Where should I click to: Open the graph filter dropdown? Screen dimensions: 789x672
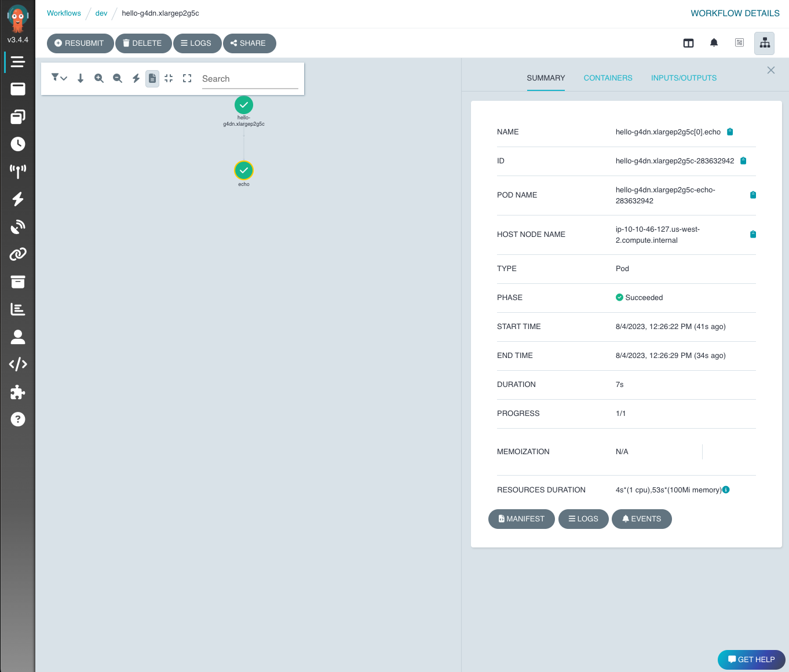[59, 78]
